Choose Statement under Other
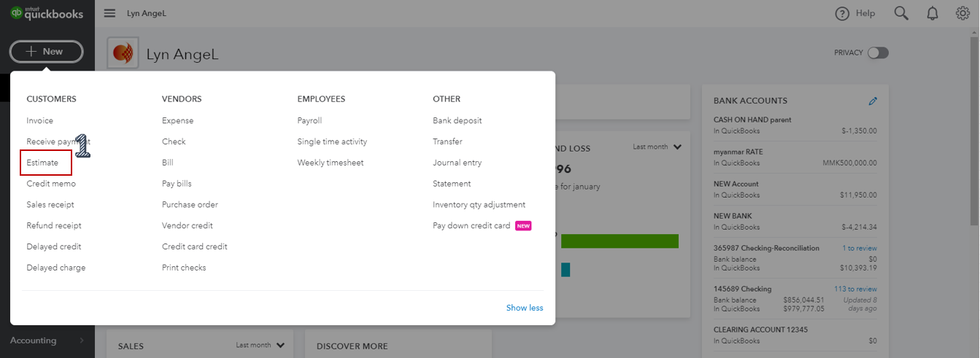This screenshot has width=980, height=358. [452, 184]
